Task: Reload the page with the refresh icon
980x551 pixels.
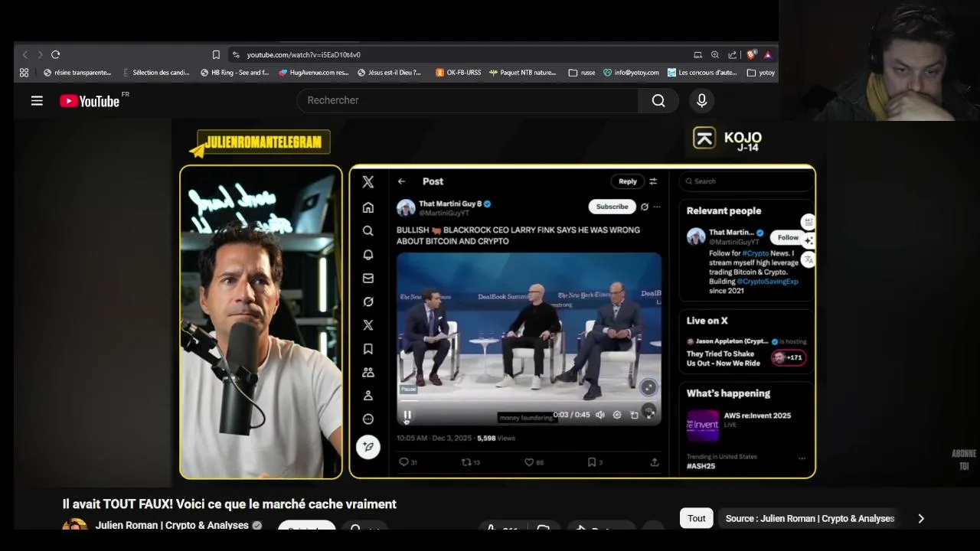Action: tap(55, 54)
